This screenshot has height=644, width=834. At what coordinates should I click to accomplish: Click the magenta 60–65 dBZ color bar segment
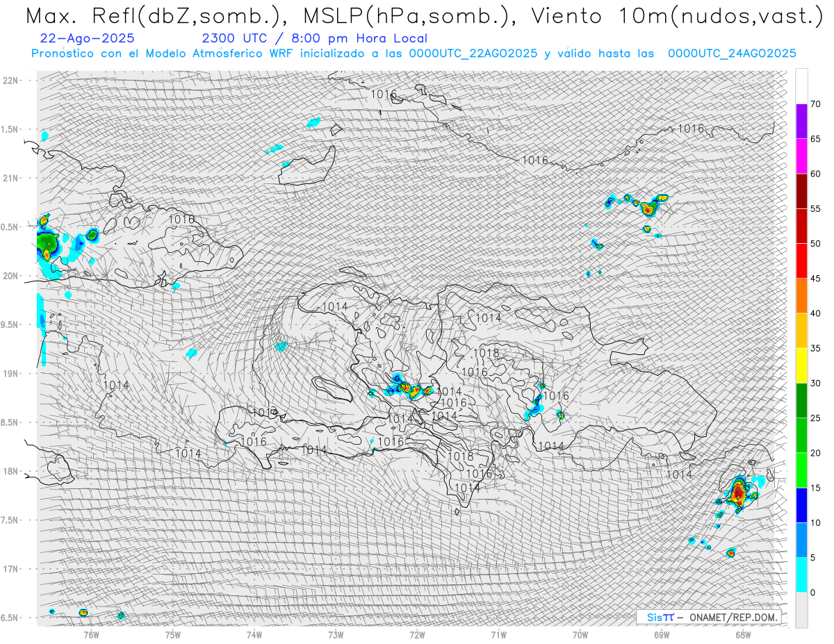(801, 156)
